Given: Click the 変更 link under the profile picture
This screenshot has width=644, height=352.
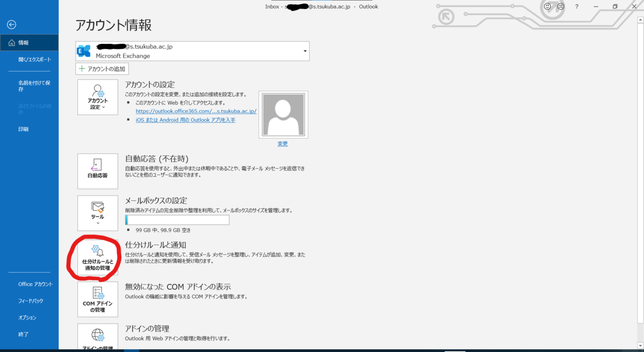Looking at the screenshot, I should 283,143.
